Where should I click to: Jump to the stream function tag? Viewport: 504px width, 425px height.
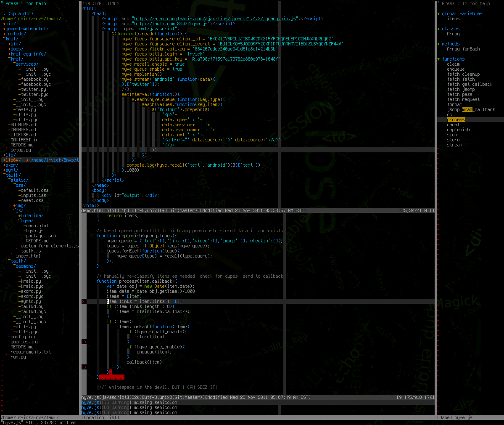(454, 145)
